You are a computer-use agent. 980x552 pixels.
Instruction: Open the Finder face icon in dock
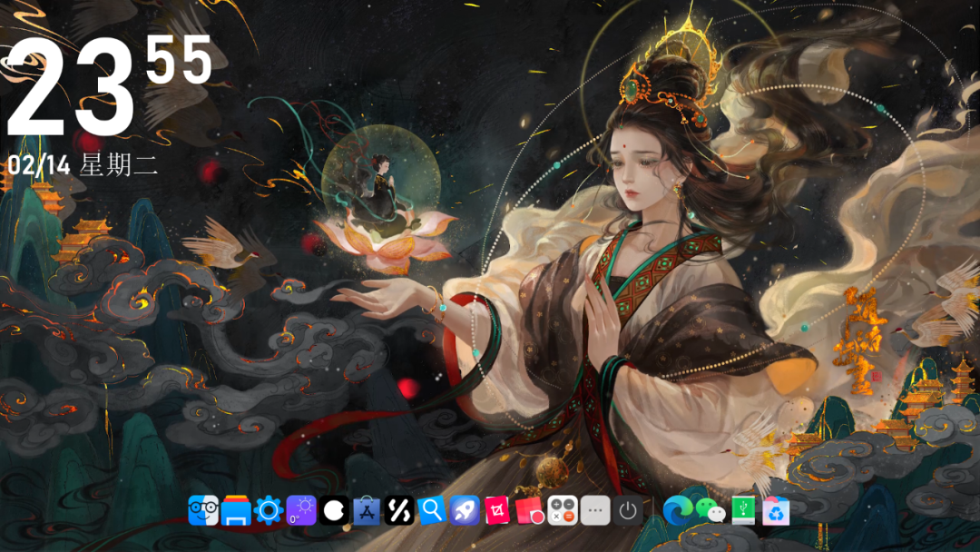click(x=202, y=510)
